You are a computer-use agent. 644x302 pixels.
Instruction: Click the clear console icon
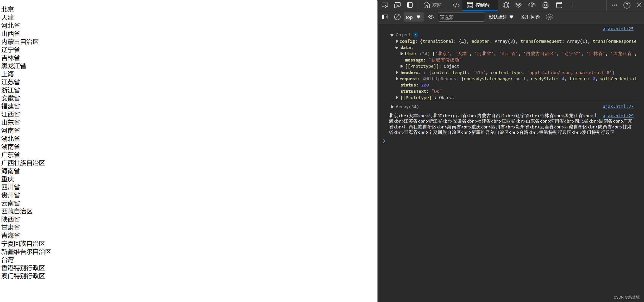[397, 17]
